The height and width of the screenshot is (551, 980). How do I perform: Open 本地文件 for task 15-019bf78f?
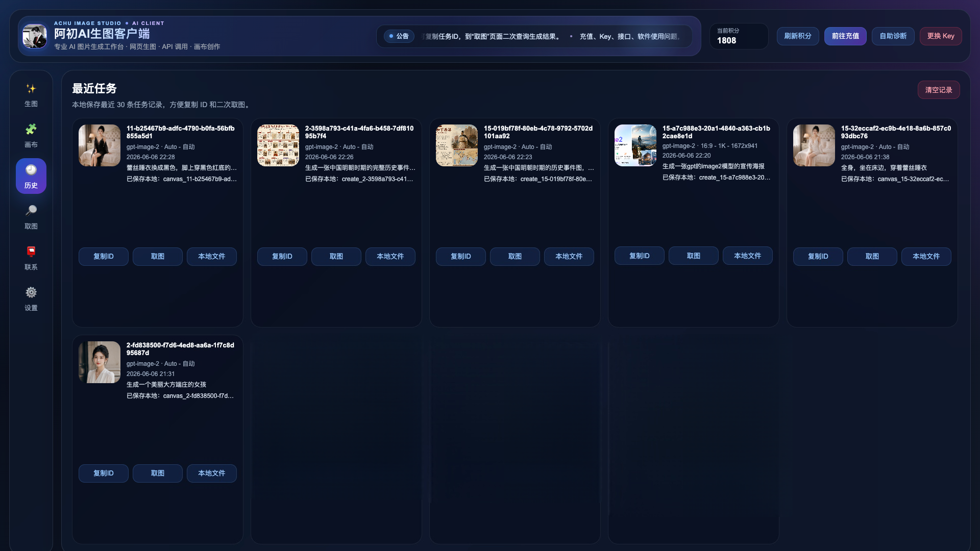point(569,257)
